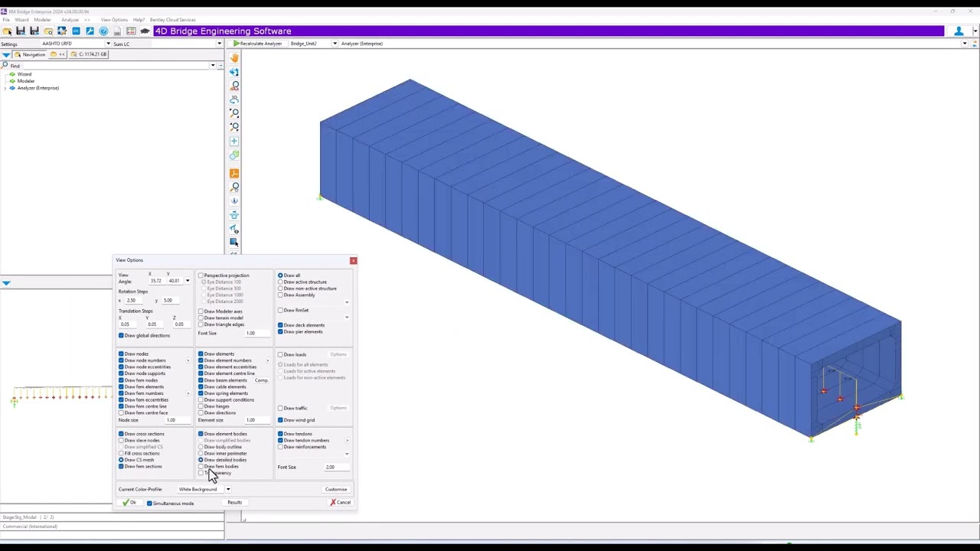
Task: Open the blue question mark help icon
Action: (103, 31)
